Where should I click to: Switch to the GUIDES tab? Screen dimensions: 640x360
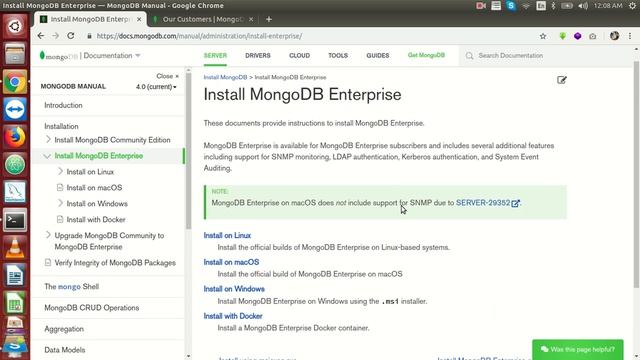click(378, 56)
